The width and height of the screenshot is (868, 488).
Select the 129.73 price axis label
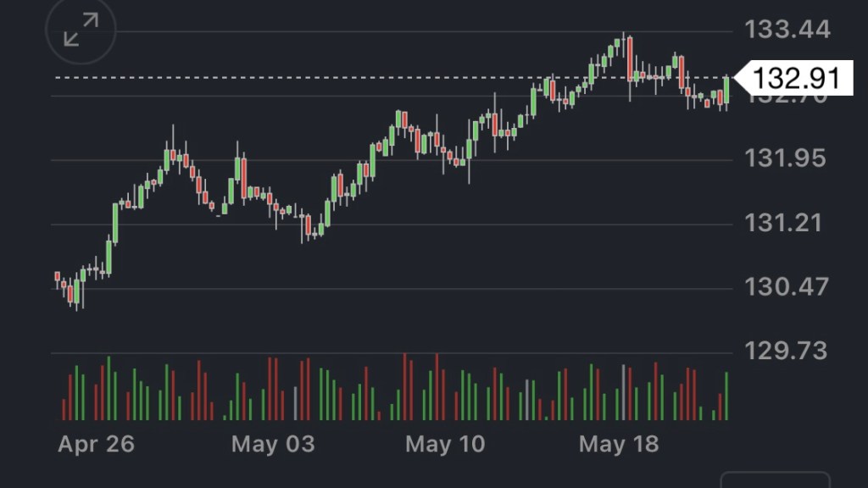click(785, 351)
